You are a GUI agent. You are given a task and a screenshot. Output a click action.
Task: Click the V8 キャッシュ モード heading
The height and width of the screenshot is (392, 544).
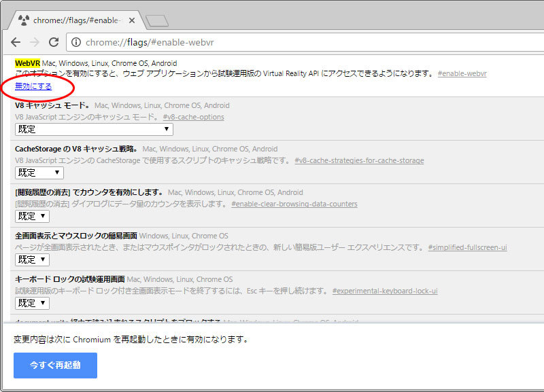52,105
